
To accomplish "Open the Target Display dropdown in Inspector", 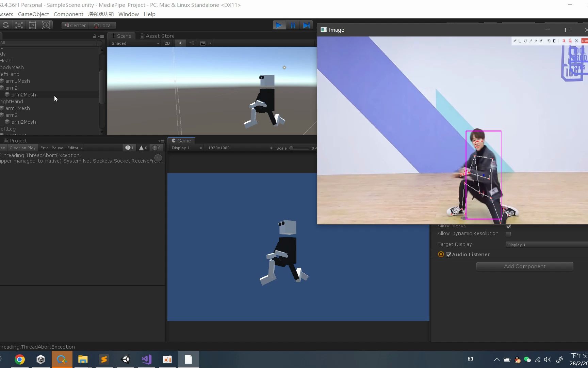I will coord(545,245).
